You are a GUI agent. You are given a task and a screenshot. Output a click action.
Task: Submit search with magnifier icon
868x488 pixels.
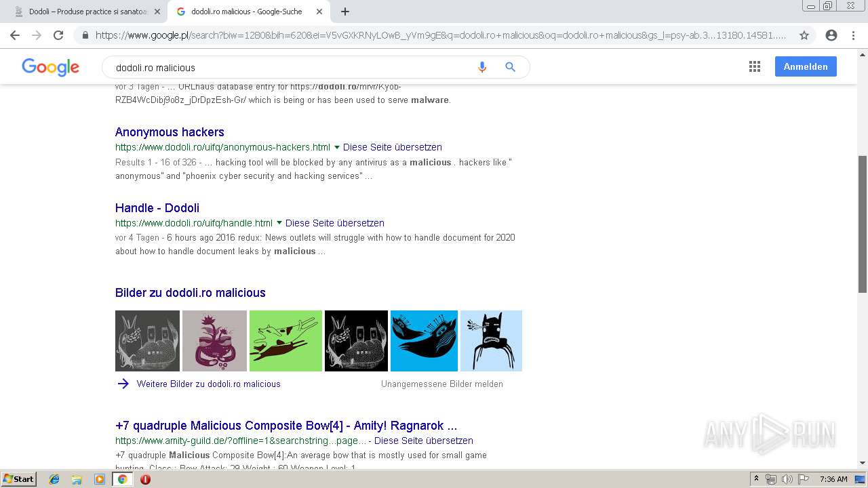click(511, 67)
